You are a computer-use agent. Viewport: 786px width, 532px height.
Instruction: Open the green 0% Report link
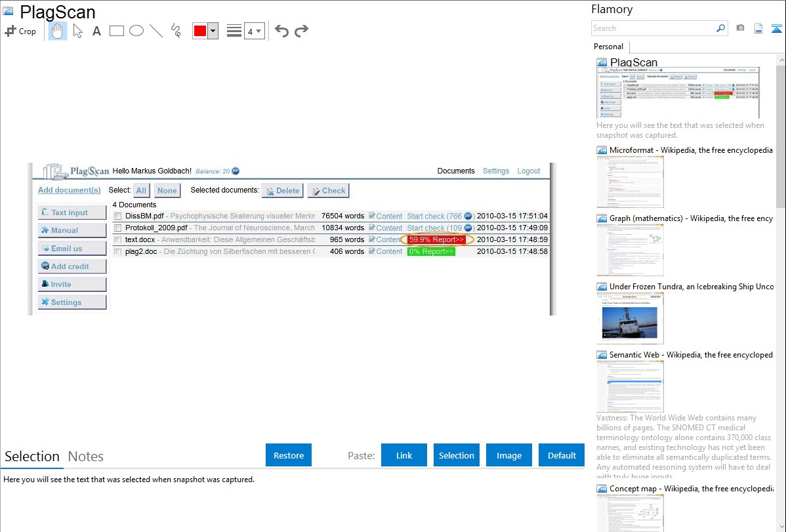(x=431, y=251)
